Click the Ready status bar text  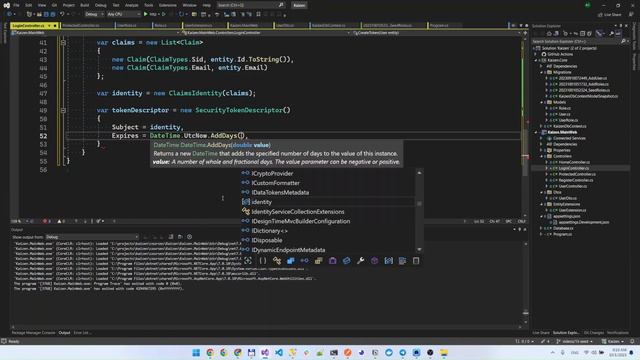[x=13, y=341]
